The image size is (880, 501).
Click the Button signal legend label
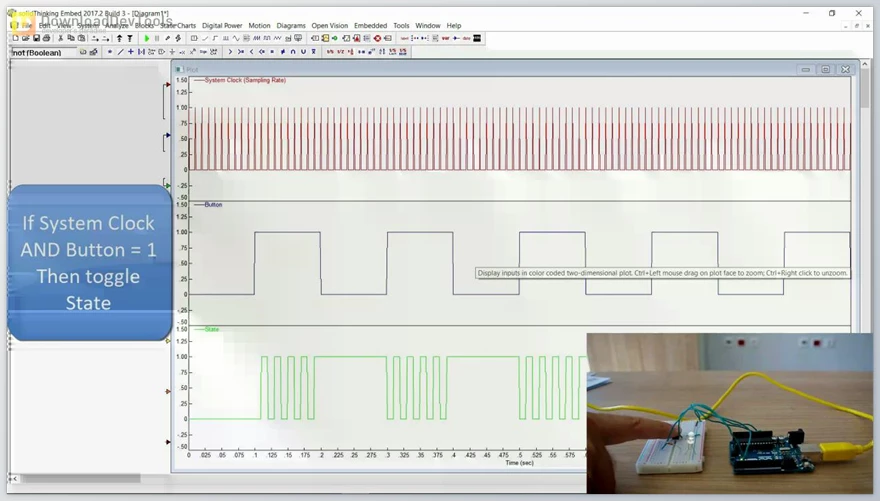[x=213, y=204]
